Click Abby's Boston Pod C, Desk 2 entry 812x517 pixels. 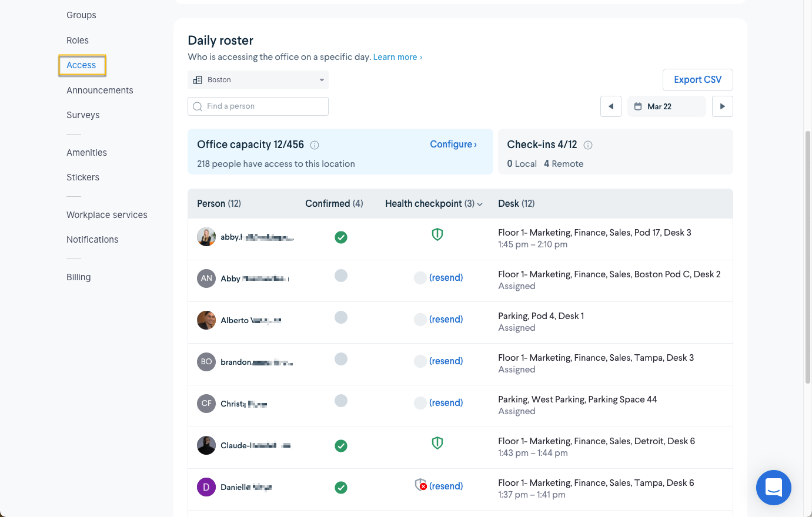coord(609,274)
